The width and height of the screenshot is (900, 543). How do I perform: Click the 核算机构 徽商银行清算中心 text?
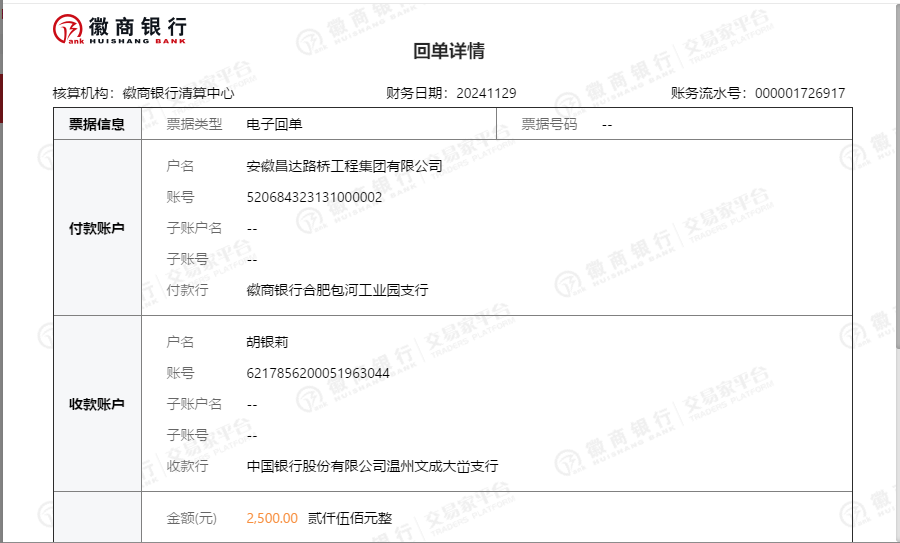tap(143, 93)
